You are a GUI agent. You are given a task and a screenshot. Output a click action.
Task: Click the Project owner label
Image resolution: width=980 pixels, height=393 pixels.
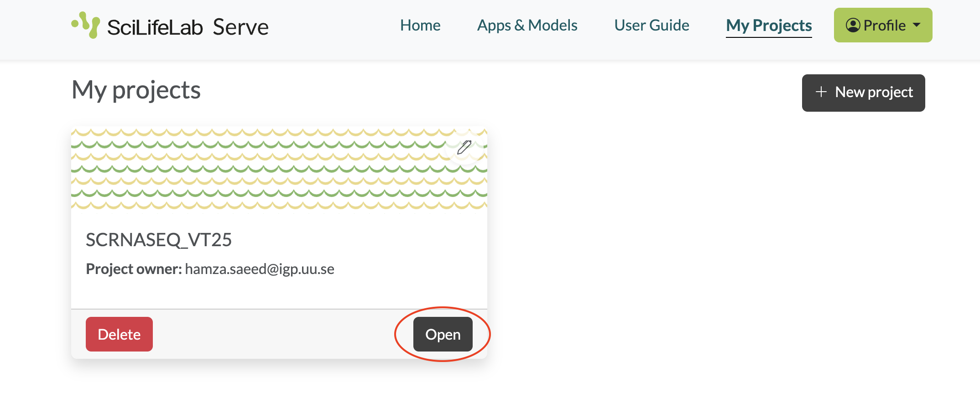click(134, 269)
